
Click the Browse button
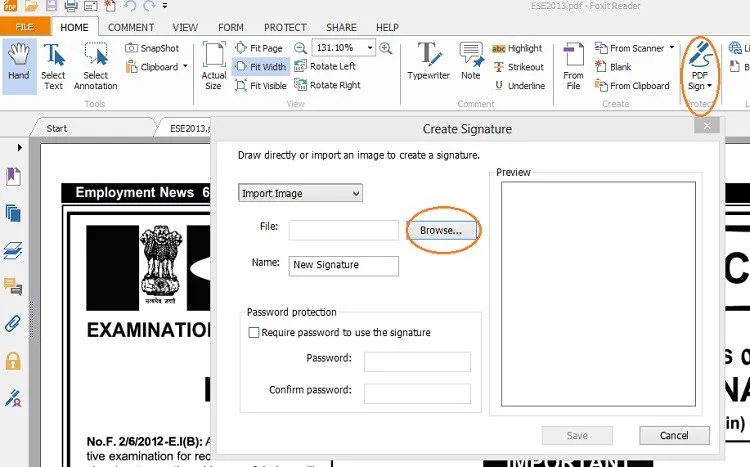pyautogui.click(x=441, y=230)
